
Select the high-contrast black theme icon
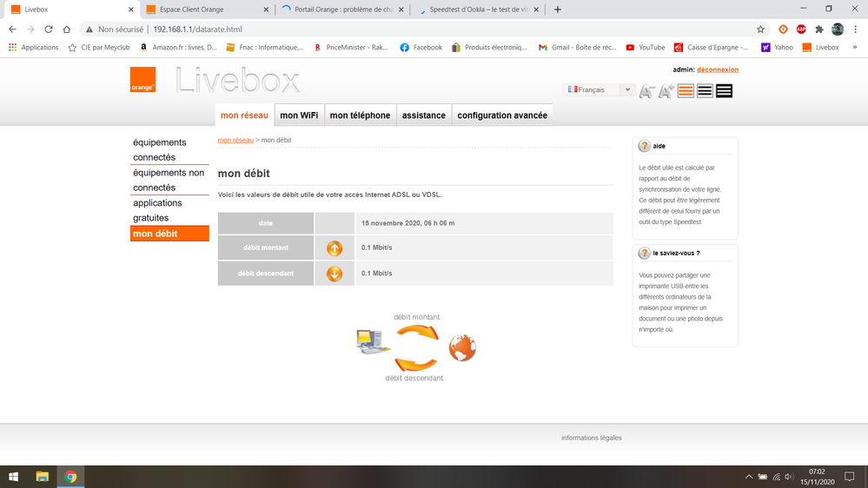pyautogui.click(x=724, y=90)
